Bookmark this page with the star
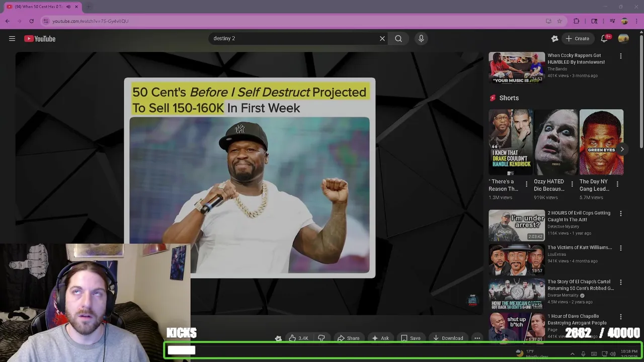This screenshot has width=644, height=362. click(x=559, y=21)
